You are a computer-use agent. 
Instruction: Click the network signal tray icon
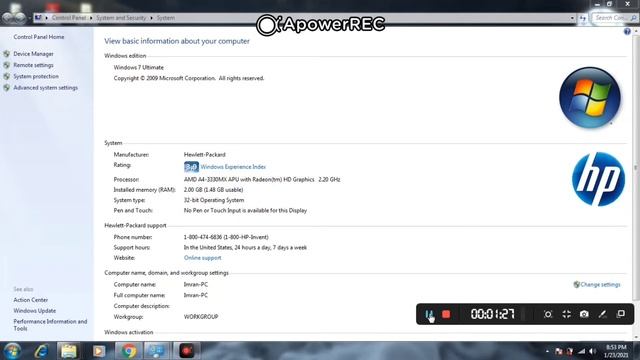[582, 351]
